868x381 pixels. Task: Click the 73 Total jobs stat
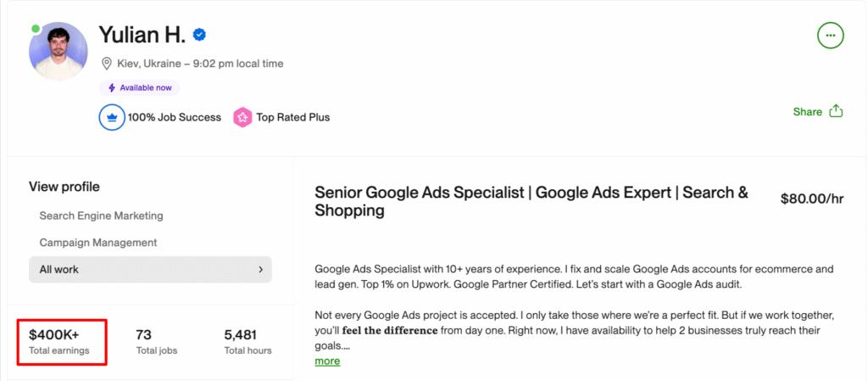click(x=158, y=341)
